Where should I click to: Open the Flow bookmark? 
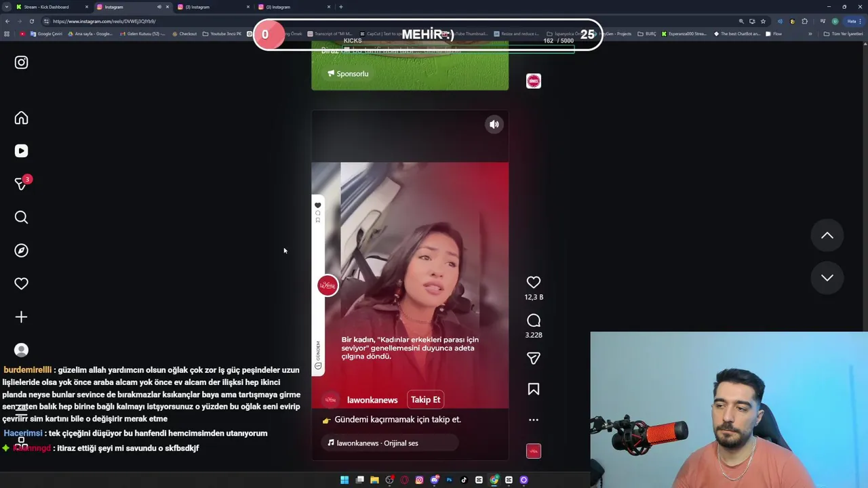click(x=773, y=34)
